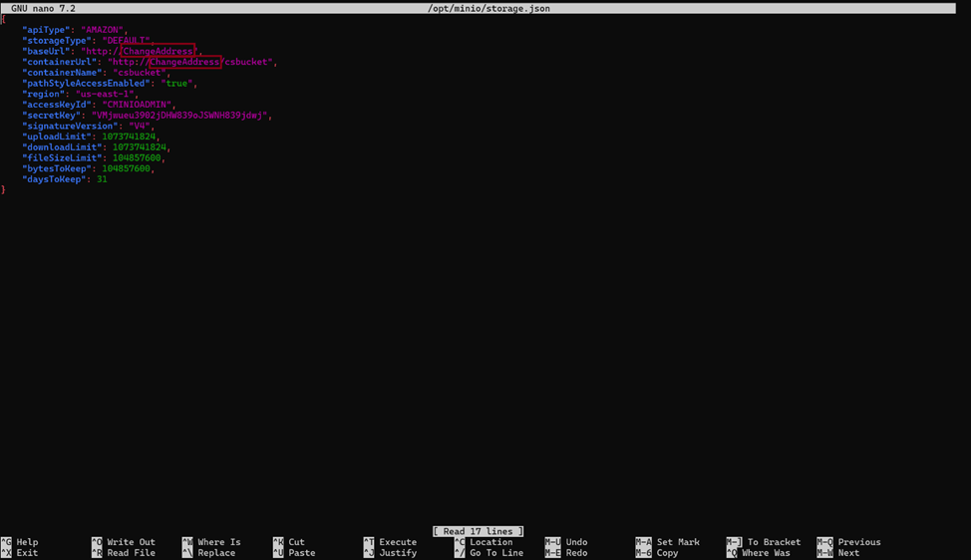This screenshot has height=560, width=971.
Task: Click the "containerUrl" key
Action: click(x=60, y=62)
